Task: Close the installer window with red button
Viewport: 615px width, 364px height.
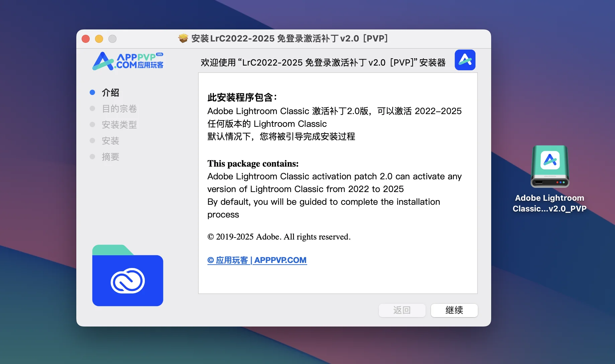Action: [x=86, y=39]
